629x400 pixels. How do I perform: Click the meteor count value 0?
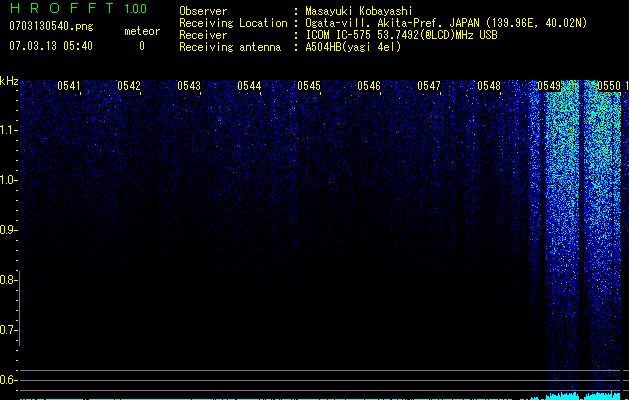coord(142,46)
